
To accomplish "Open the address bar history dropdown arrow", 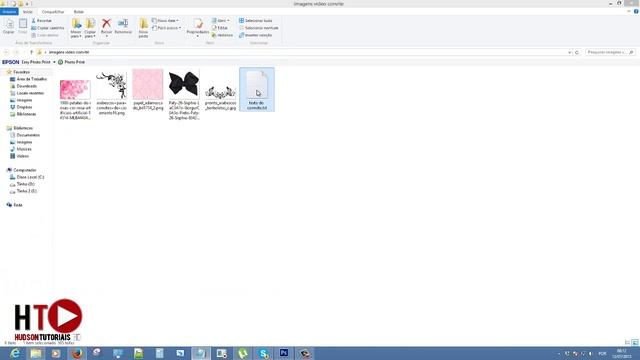I will [x=569, y=52].
